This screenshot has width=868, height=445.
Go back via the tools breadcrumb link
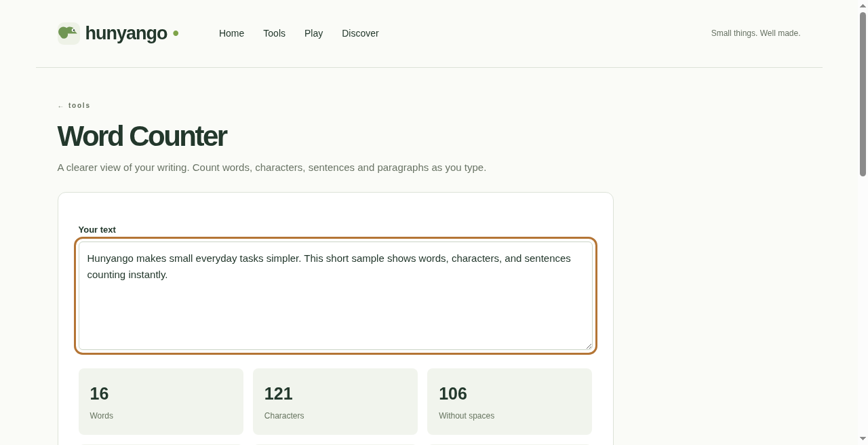(x=74, y=106)
